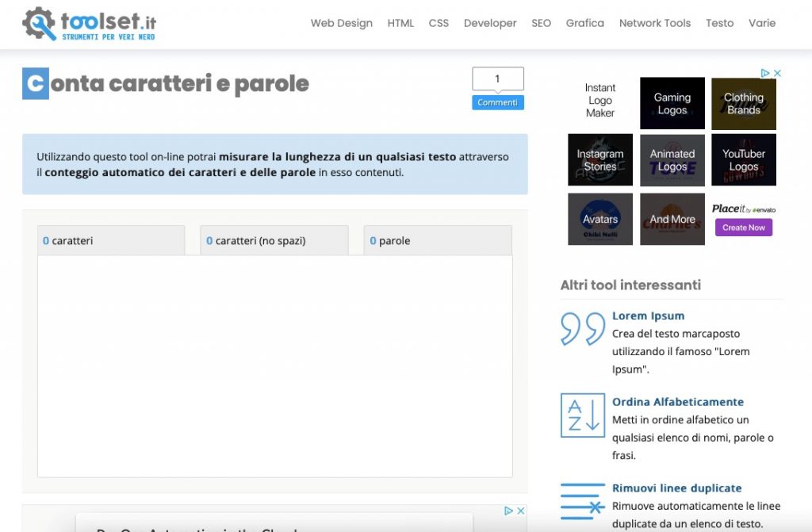Open the Rimuovi linee duplicate link

point(676,488)
